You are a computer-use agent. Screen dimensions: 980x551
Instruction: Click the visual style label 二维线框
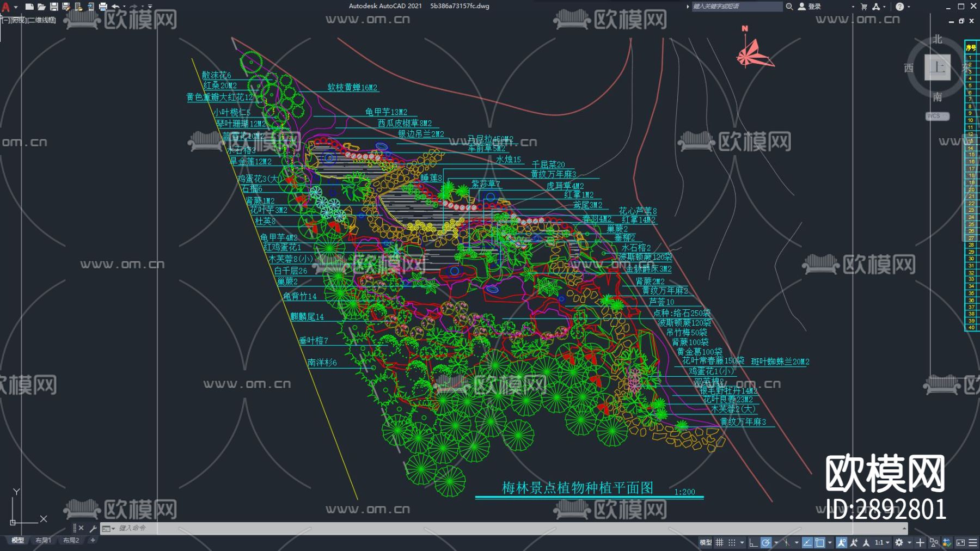pos(41,20)
